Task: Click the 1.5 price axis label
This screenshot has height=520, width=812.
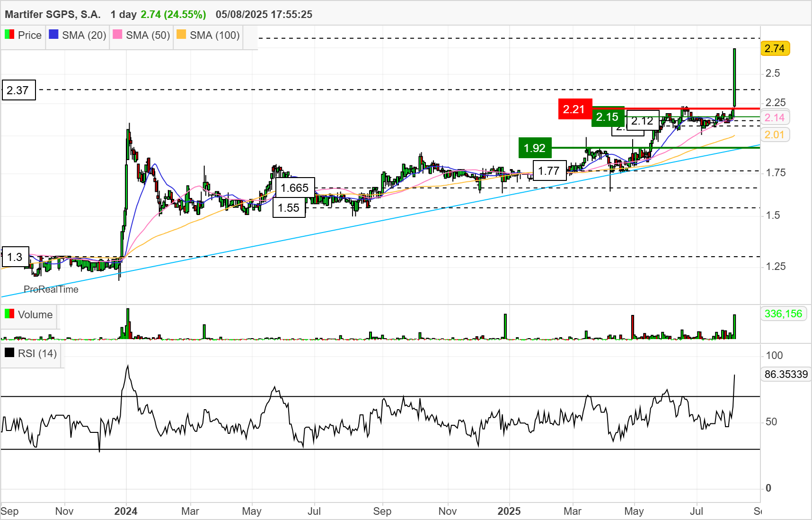Action: (x=773, y=215)
